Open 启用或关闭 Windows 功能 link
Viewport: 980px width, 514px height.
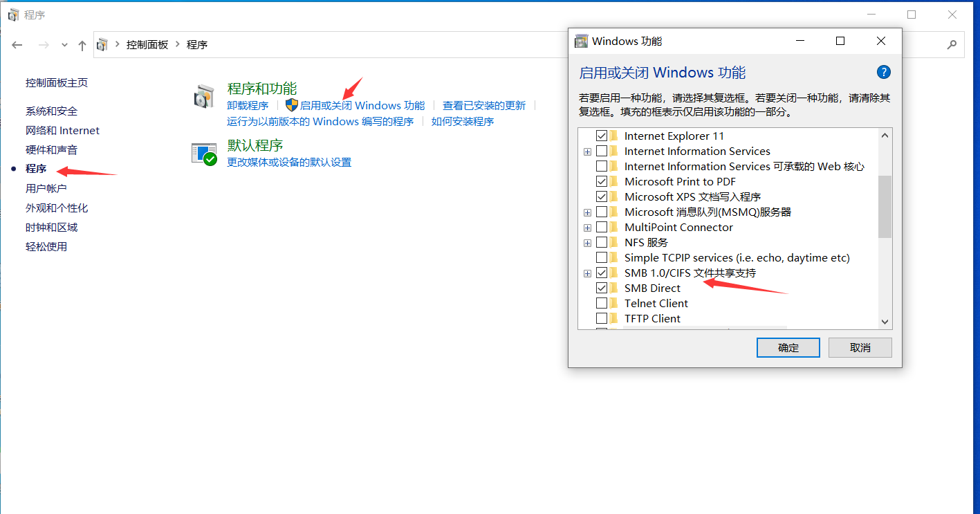362,105
